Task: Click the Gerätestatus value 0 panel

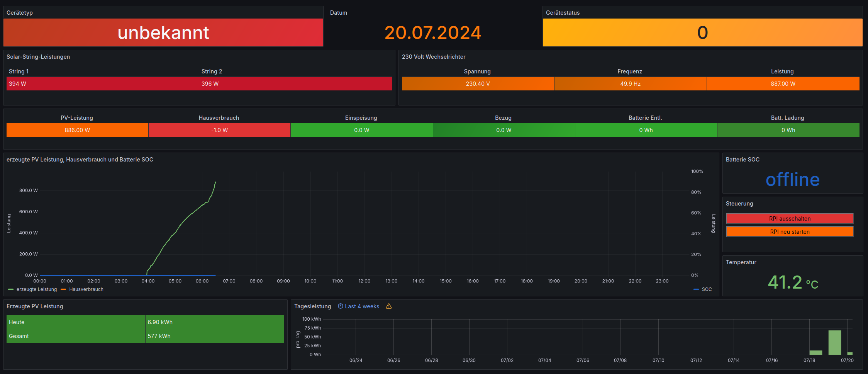Action: pos(702,33)
